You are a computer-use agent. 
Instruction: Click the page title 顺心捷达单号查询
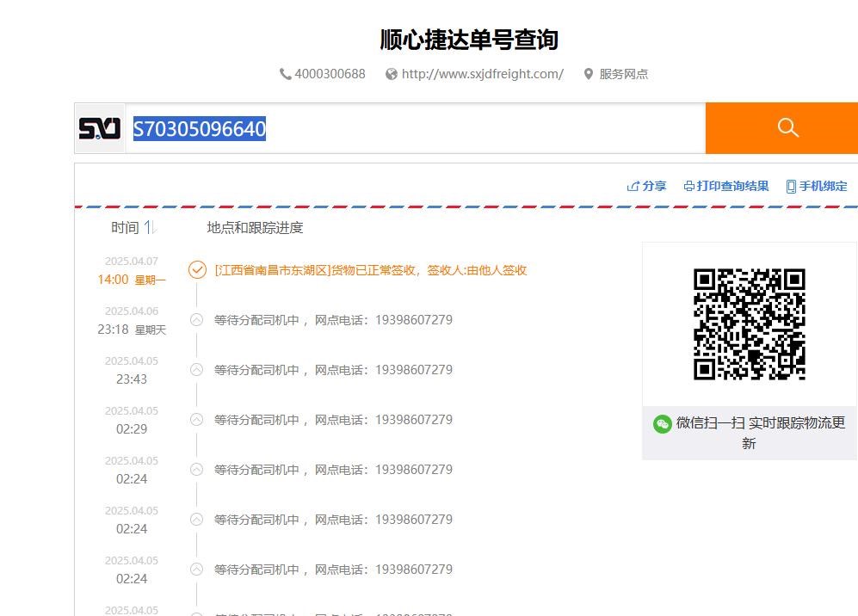coord(469,40)
